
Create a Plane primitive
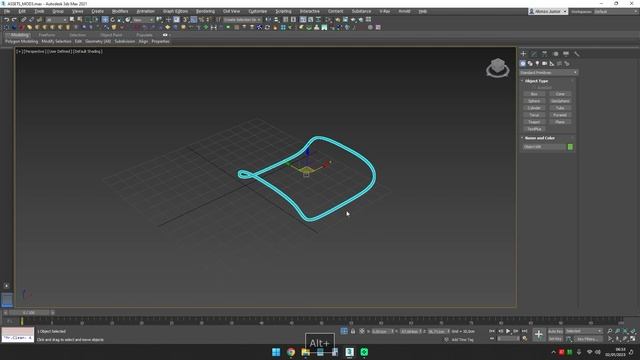tap(560, 122)
